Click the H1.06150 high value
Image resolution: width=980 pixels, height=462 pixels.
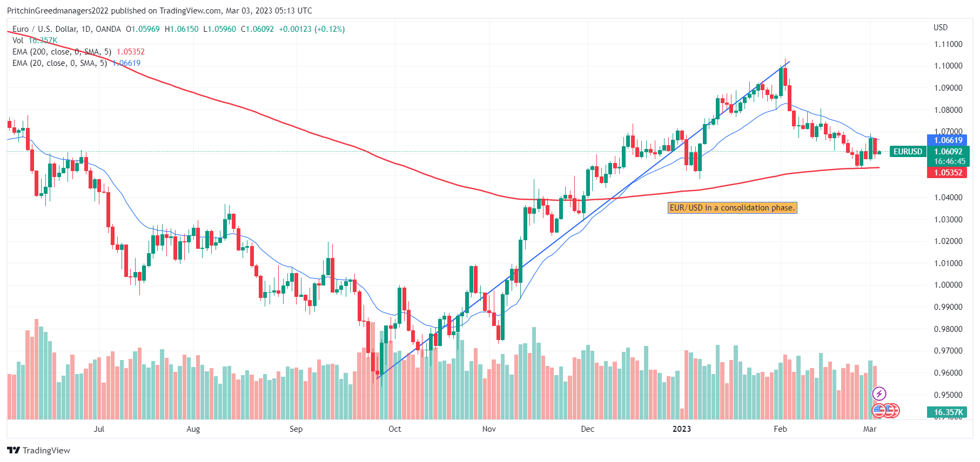[182, 29]
